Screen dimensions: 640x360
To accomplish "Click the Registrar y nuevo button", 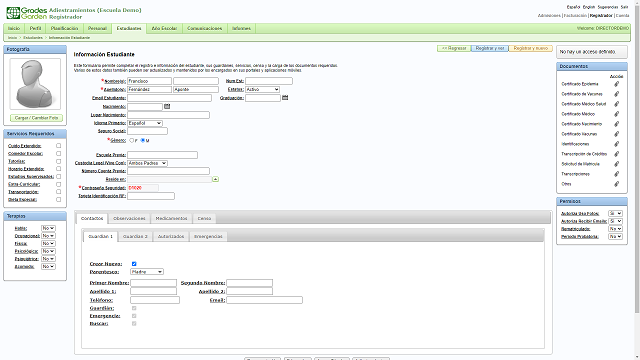I will [531, 49].
